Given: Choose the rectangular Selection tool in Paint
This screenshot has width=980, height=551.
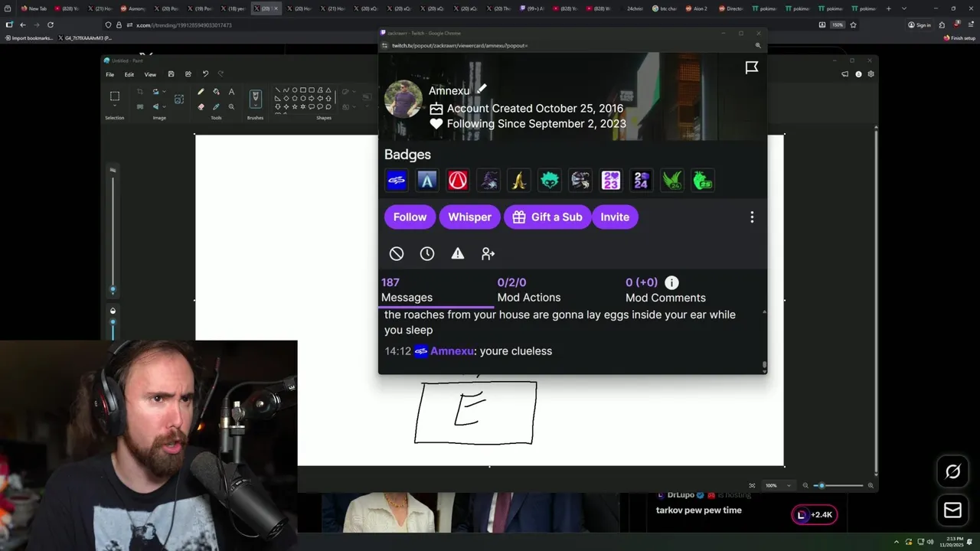Looking at the screenshot, I should coord(115,96).
